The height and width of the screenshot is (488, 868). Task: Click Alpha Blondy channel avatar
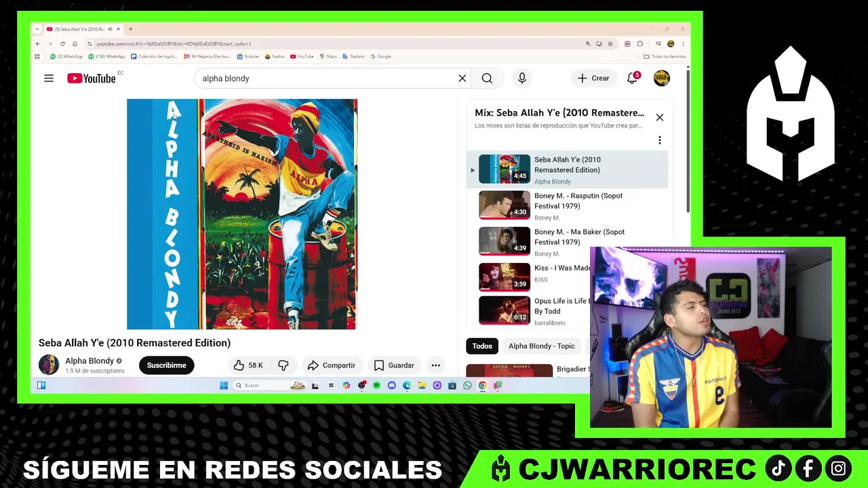tap(49, 365)
